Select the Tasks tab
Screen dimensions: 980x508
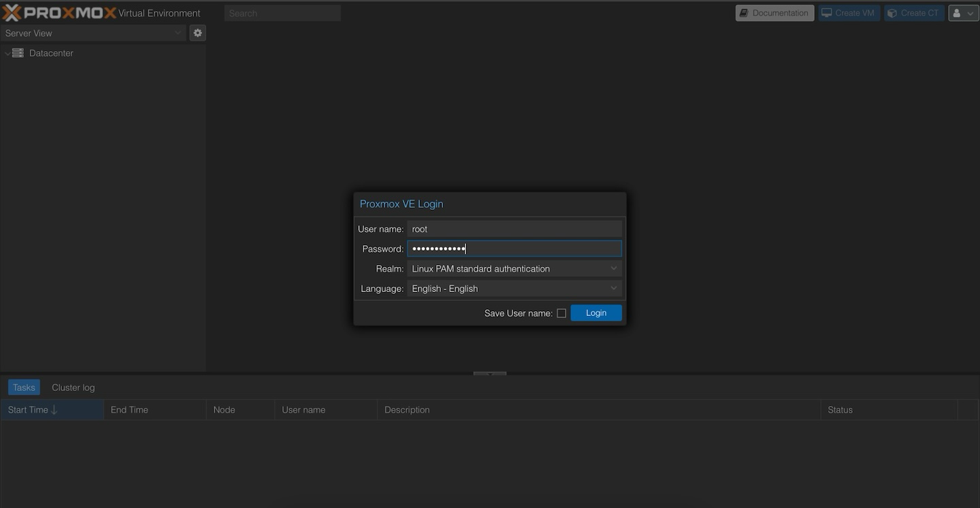[23, 387]
